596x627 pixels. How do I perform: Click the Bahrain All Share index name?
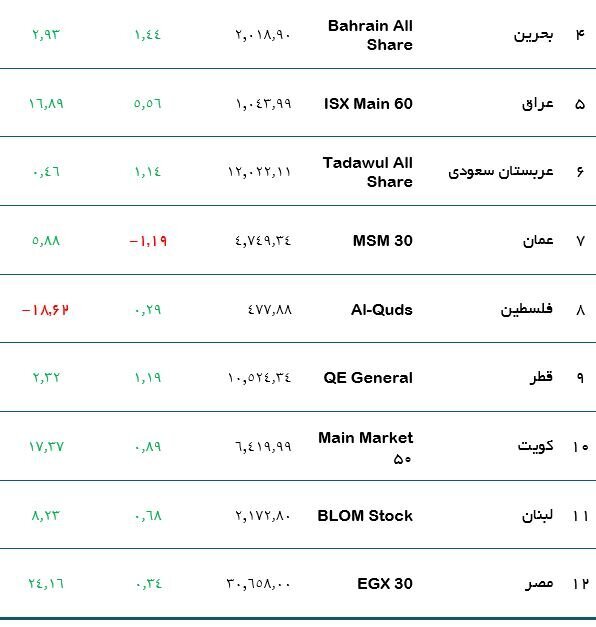coord(370,35)
